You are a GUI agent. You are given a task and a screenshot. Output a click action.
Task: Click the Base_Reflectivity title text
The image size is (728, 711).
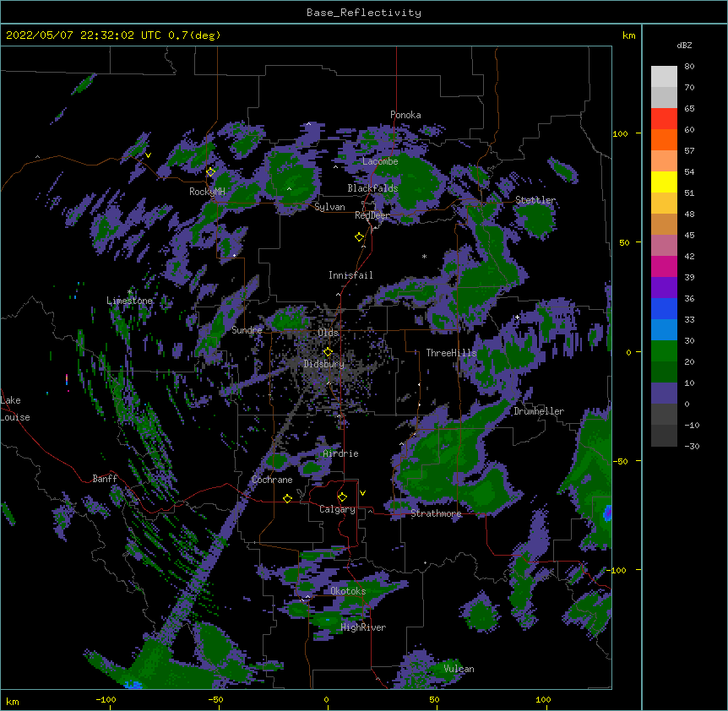(364, 13)
